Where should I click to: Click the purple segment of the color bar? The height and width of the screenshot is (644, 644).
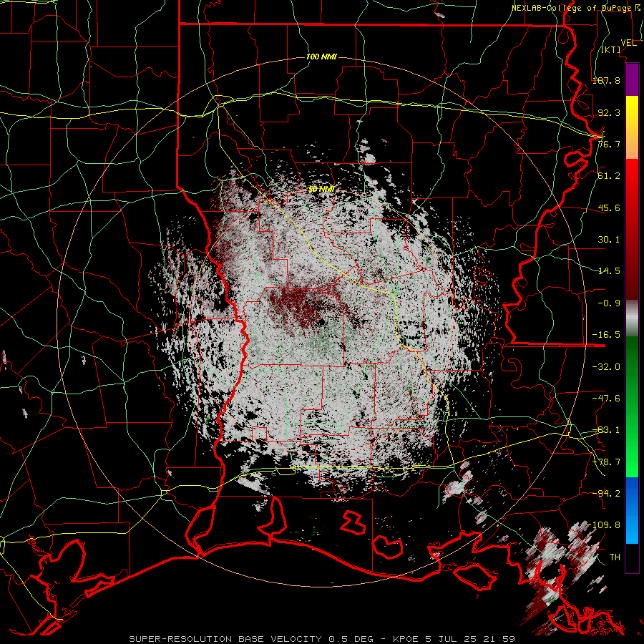point(632,79)
